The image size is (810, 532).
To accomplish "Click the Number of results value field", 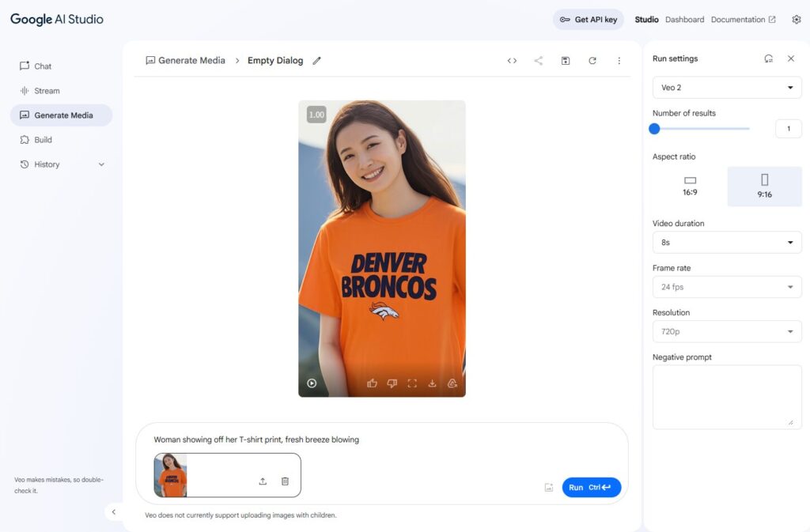I will 789,129.
